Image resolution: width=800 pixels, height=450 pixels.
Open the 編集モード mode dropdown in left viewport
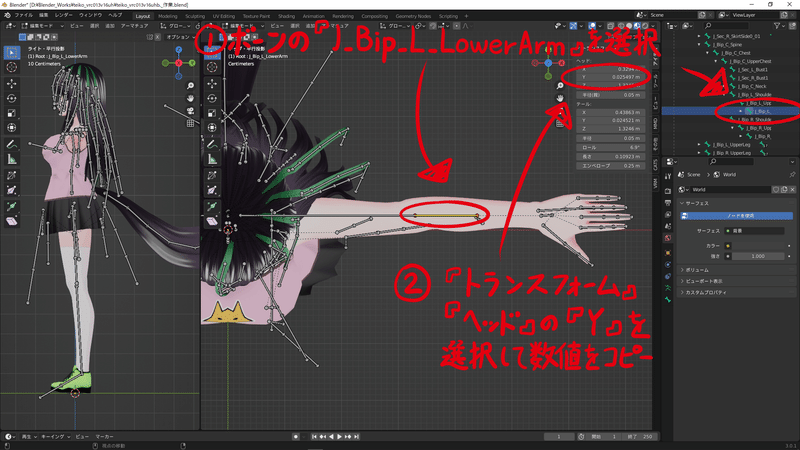pos(43,26)
